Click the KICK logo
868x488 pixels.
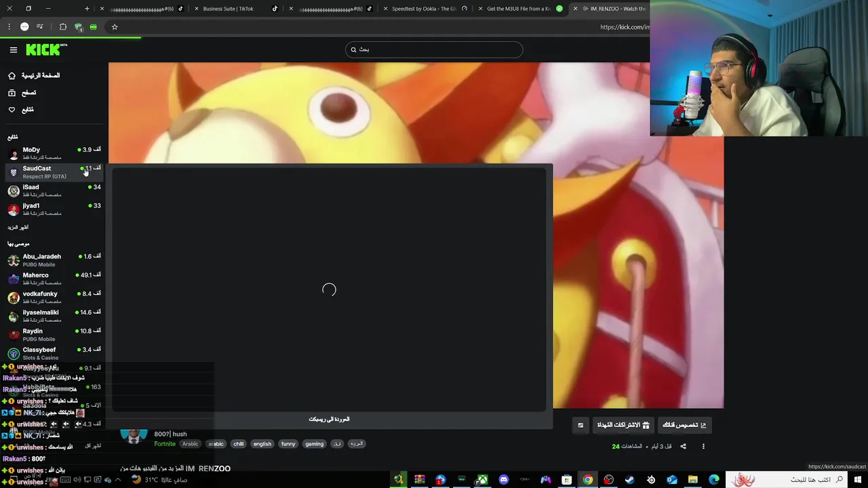pyautogui.click(x=46, y=49)
